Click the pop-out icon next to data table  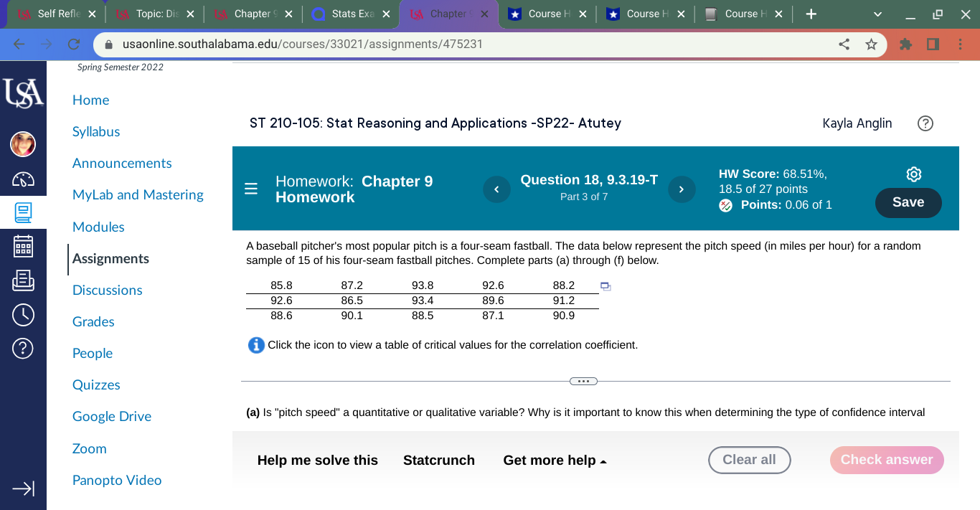point(605,285)
